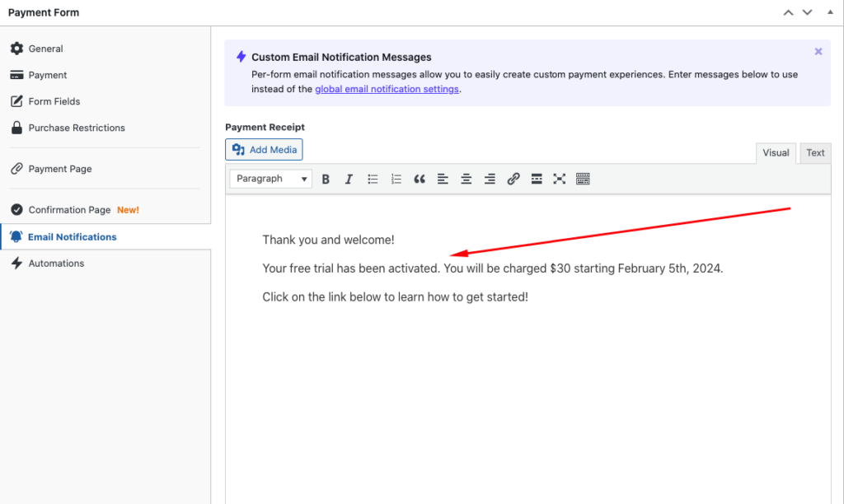The height and width of the screenshot is (504, 844).
Task: Apply italic formatting in editor
Action: 349,179
